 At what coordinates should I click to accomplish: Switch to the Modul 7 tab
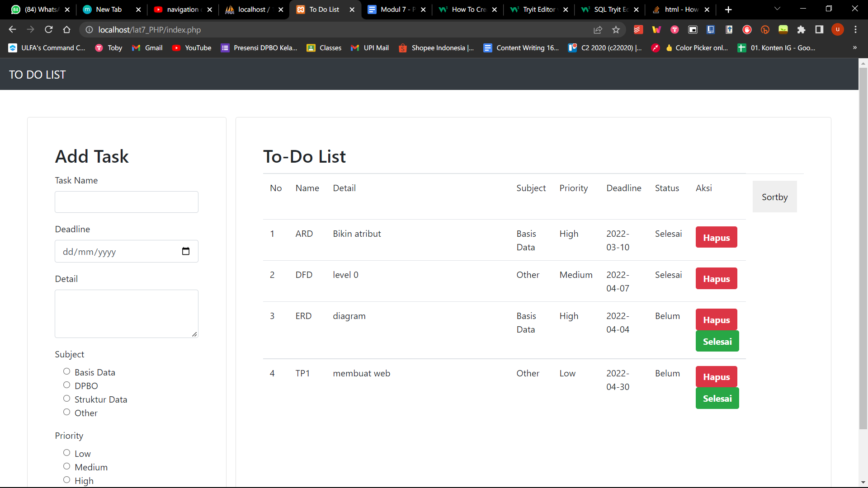point(394,9)
